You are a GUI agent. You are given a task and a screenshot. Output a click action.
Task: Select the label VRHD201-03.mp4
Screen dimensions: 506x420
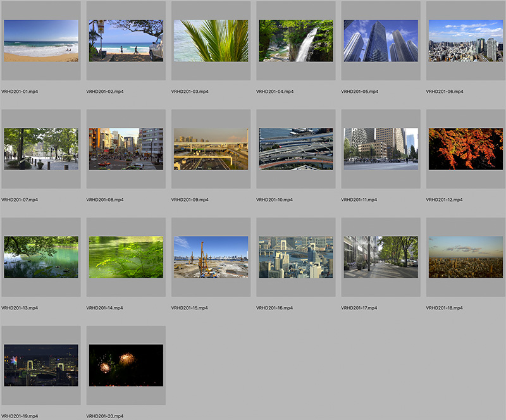(x=189, y=91)
